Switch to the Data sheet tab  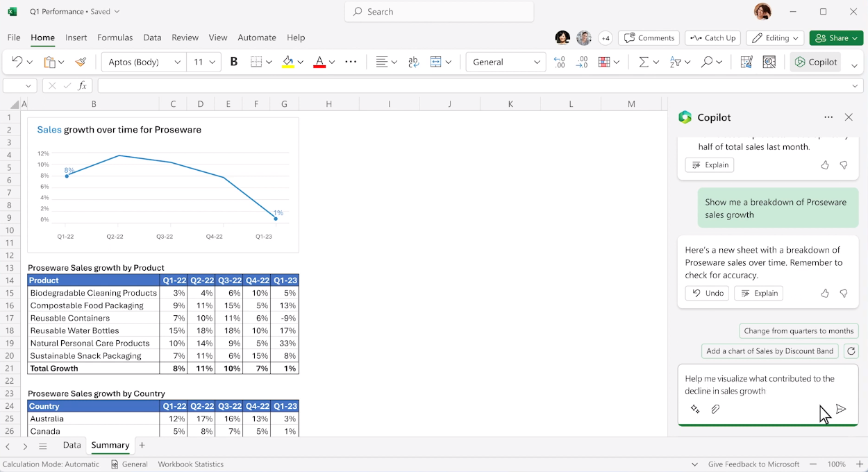click(x=72, y=445)
